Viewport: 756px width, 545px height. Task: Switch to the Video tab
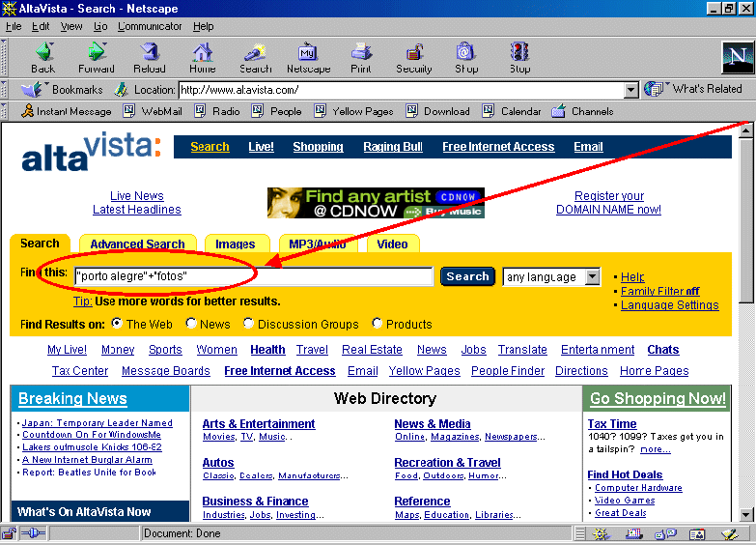pyautogui.click(x=392, y=244)
